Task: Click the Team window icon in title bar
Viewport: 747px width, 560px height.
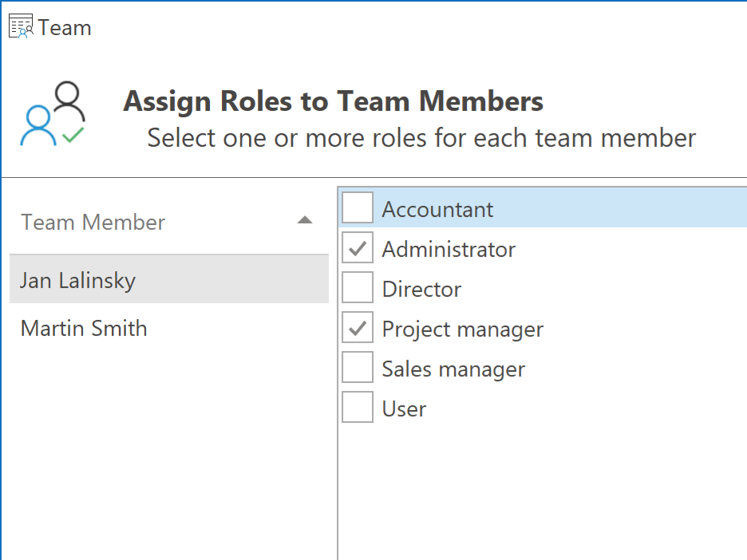Action: (x=21, y=26)
